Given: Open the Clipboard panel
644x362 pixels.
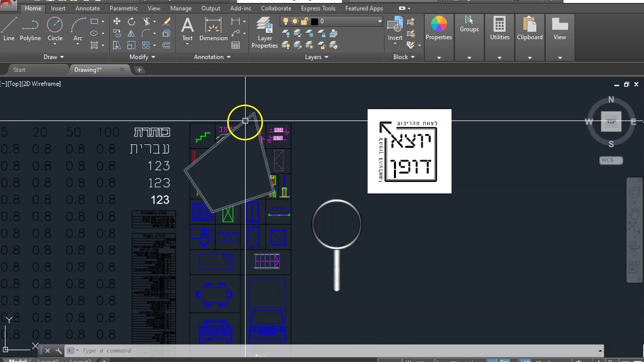Looking at the screenshot, I should [530, 29].
